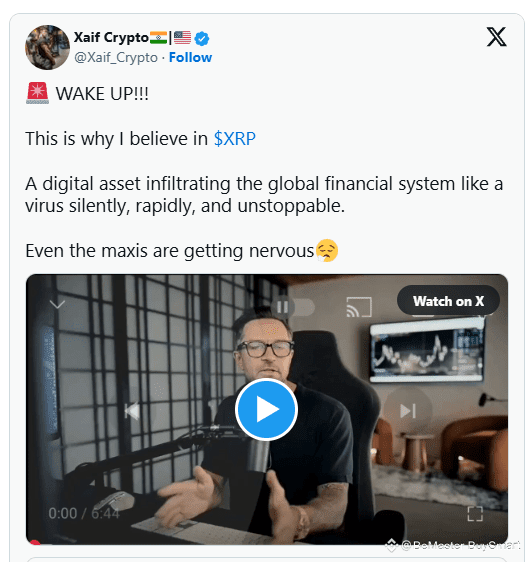Collapse video using the down chevron
528x562 pixels.
pyautogui.click(x=57, y=305)
